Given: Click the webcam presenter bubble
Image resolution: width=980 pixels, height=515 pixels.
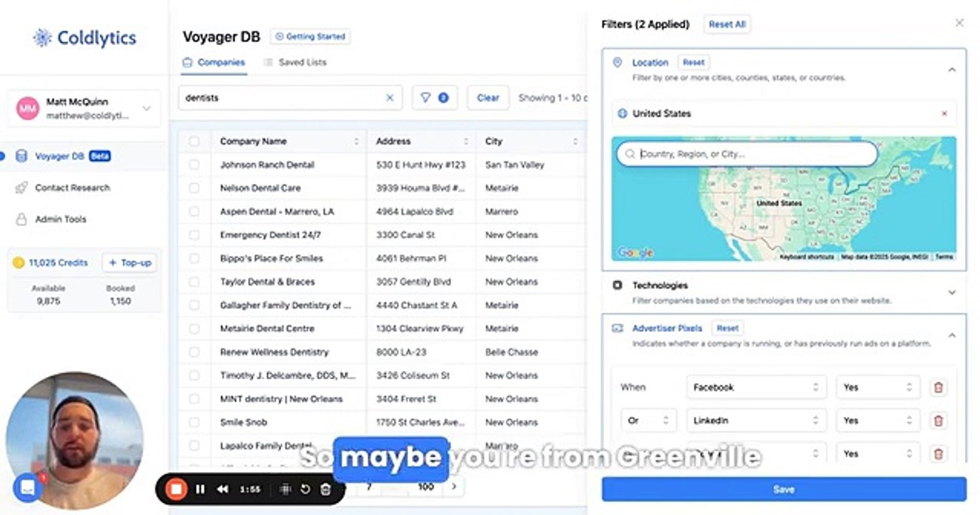Looking at the screenshot, I should pyautogui.click(x=74, y=439).
